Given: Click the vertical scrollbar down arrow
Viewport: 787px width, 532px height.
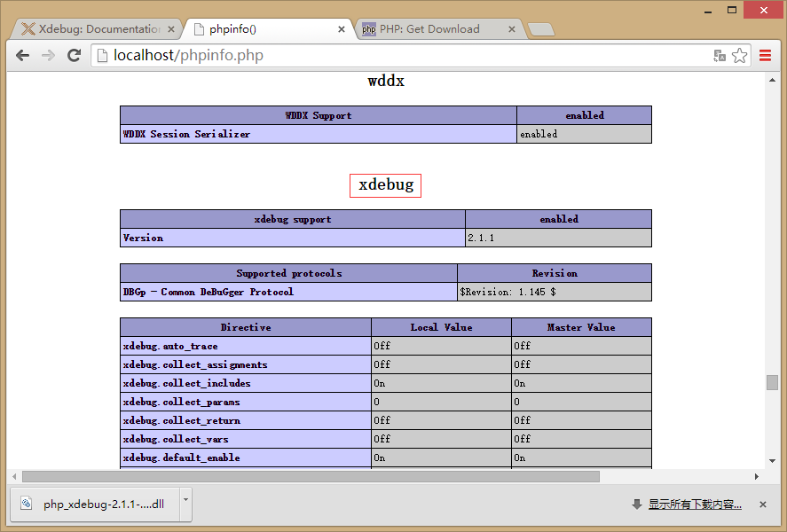Looking at the screenshot, I should [772, 461].
